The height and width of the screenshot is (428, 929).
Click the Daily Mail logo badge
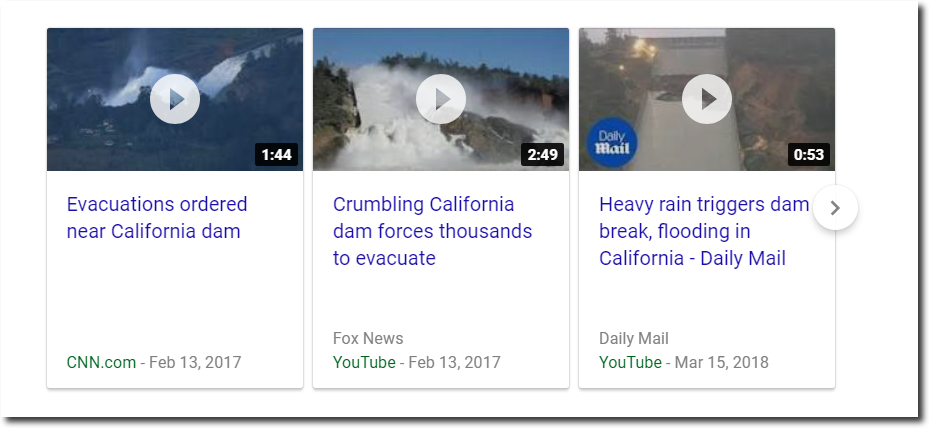[x=612, y=145]
